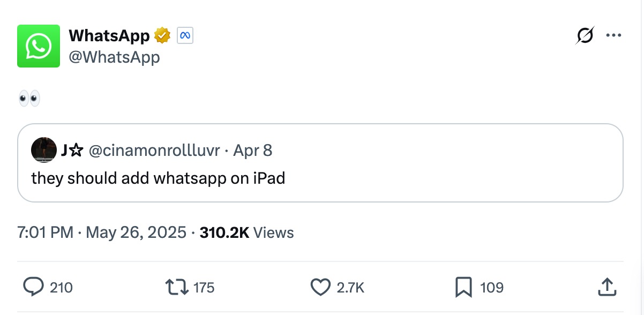Click the eyes emoji in the tweet
644x315 pixels.
coord(29,97)
